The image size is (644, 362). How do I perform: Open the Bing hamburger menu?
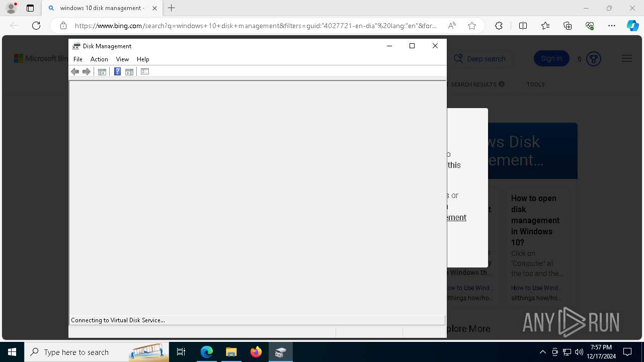pyautogui.click(x=627, y=59)
